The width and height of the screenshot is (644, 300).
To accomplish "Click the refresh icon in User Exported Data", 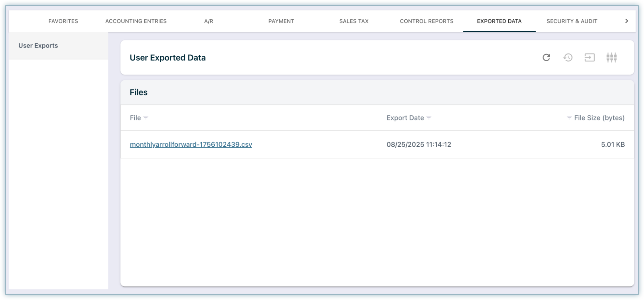I will [x=546, y=58].
